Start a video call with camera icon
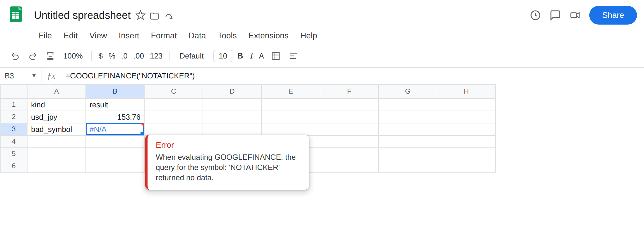This screenshot has width=644, height=234. click(575, 15)
